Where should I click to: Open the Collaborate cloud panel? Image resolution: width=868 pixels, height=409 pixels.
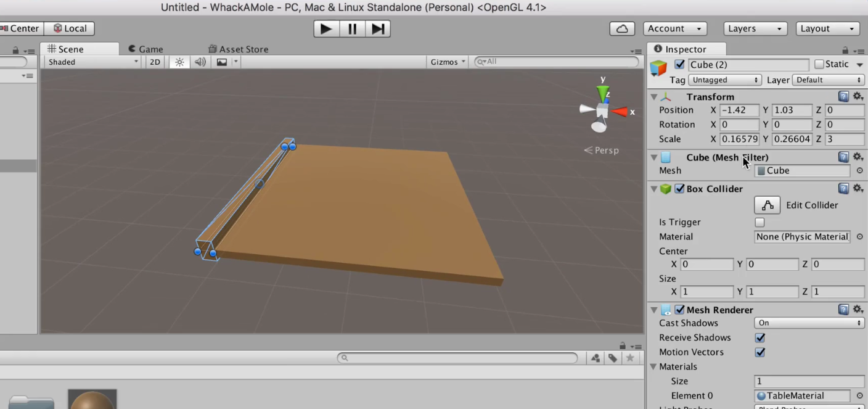[x=621, y=28]
